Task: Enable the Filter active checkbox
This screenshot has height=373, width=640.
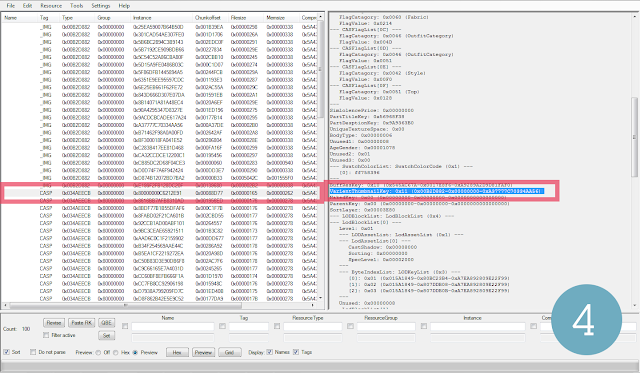Action: click(x=46, y=335)
